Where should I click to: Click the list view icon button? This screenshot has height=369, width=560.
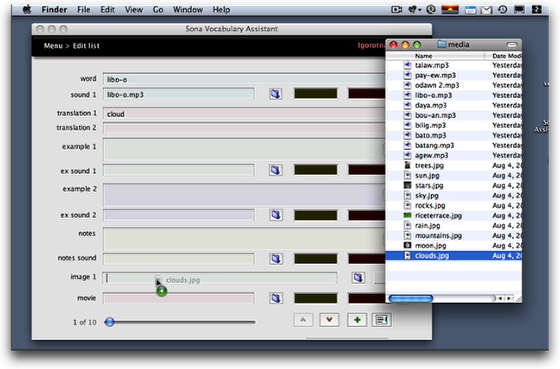point(382,320)
